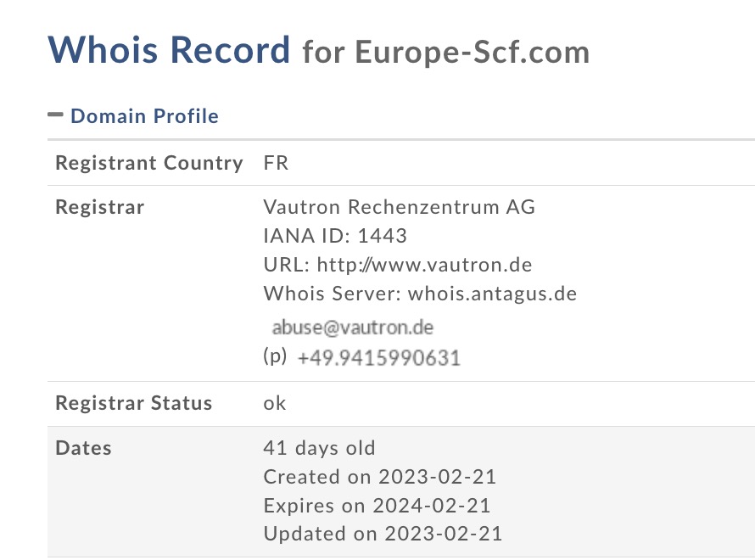
Task: Click the IANA ID: 1443 text
Action: [x=335, y=236]
